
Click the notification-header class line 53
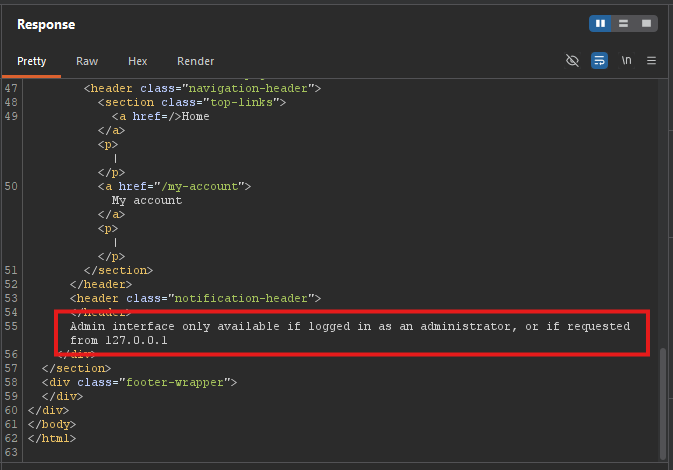[x=195, y=299]
